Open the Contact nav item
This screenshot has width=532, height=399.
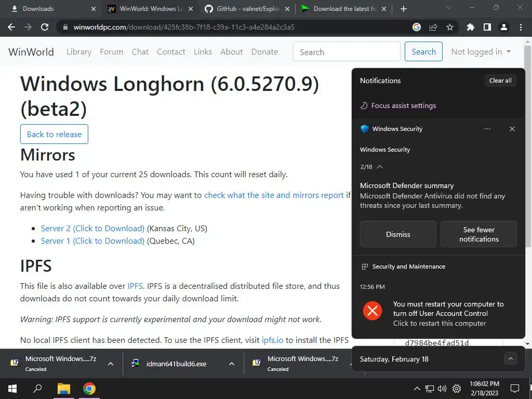click(171, 52)
